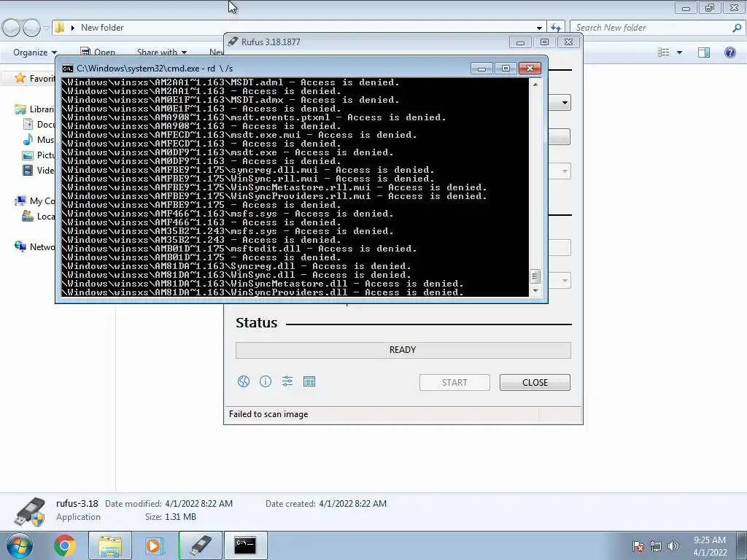The image size is (747, 560).
Task: Open Rufus language selection globe icon
Action: tap(244, 381)
